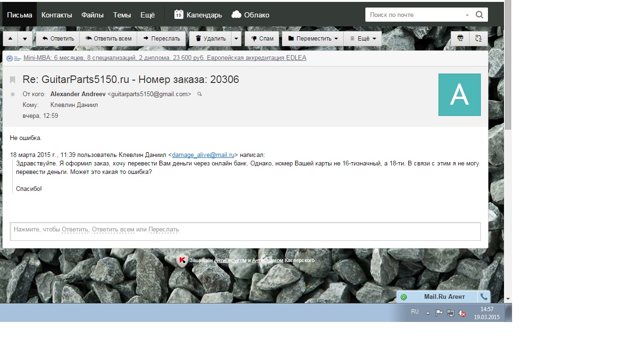Click Переслать in the quick reply box
This screenshot has width=644, height=362.
[164, 230]
